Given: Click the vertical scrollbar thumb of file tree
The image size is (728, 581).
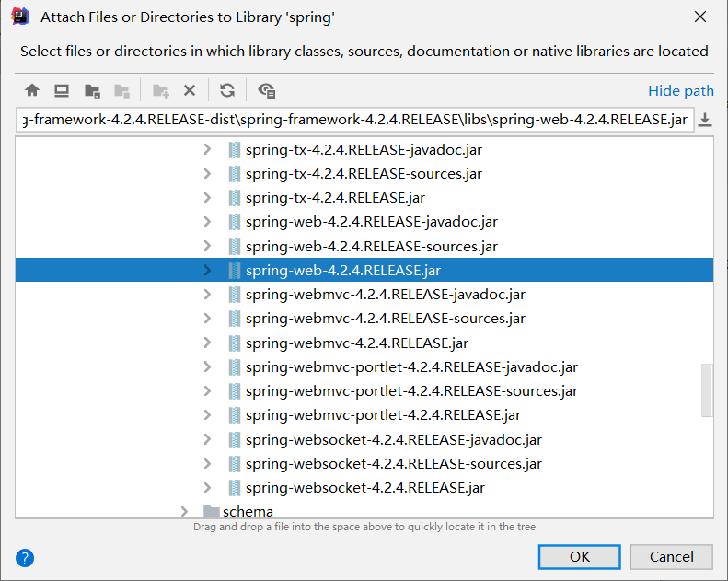Looking at the screenshot, I should (706, 390).
